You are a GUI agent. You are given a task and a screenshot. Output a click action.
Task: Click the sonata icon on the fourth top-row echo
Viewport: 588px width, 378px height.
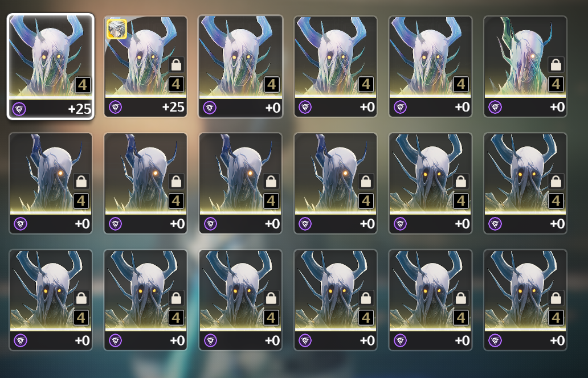click(305, 108)
